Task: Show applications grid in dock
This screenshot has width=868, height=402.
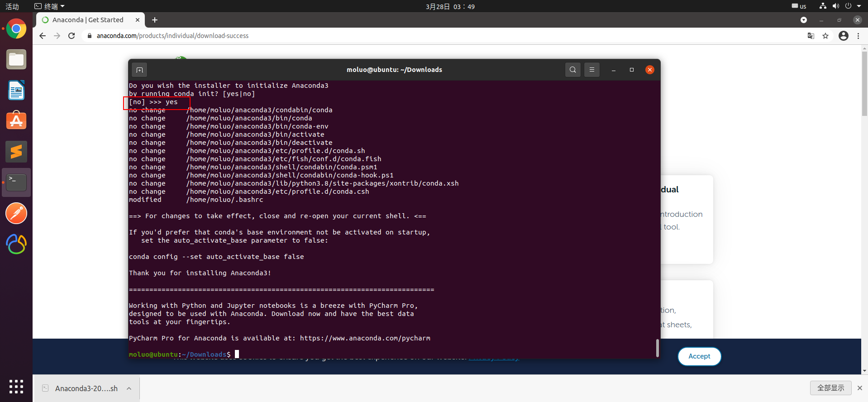Action: coord(16,387)
